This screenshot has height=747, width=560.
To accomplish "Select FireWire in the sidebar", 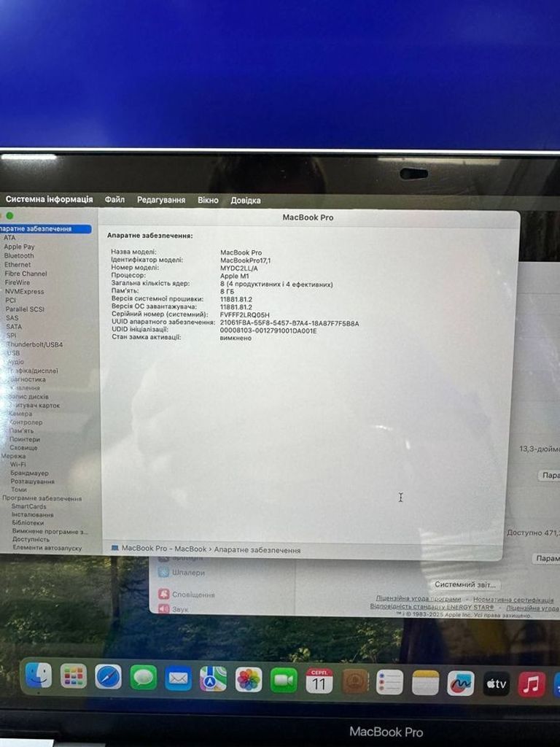I will (x=17, y=282).
